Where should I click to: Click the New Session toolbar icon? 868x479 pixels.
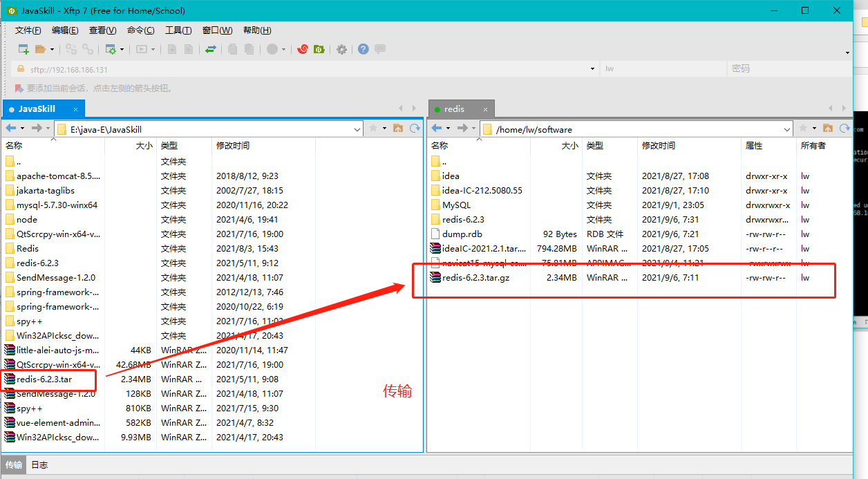pos(23,49)
